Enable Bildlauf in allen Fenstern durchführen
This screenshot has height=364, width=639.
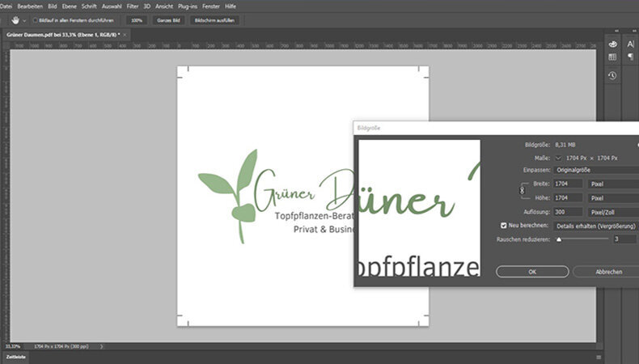35,19
